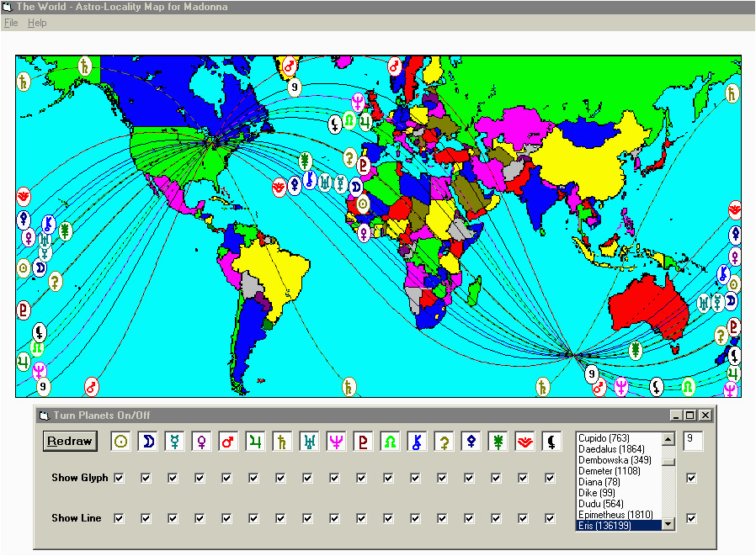Uncheck Show Glyph under Mars
Image resolution: width=756 pixels, height=556 pixels.
pos(226,478)
